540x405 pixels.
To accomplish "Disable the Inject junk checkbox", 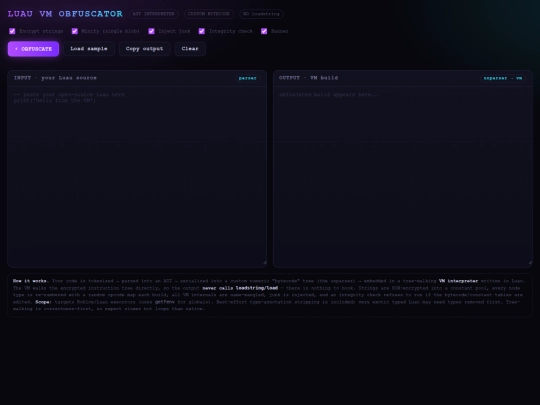I will 151,31.
